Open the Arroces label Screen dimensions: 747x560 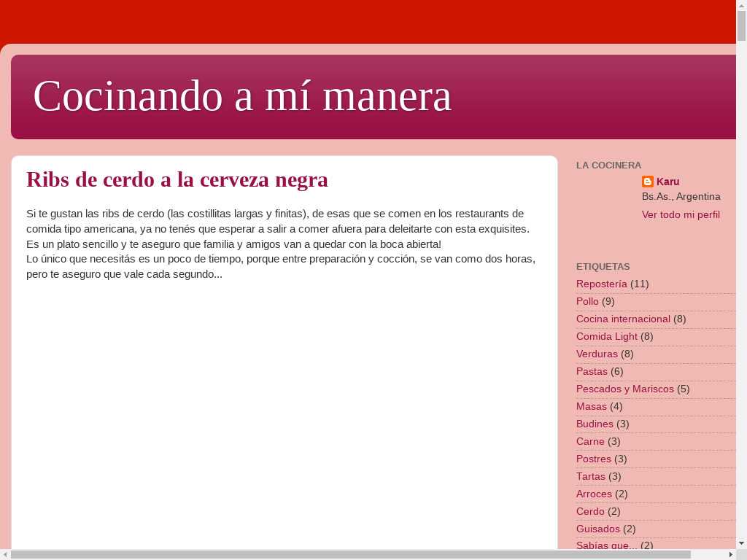coord(594,494)
